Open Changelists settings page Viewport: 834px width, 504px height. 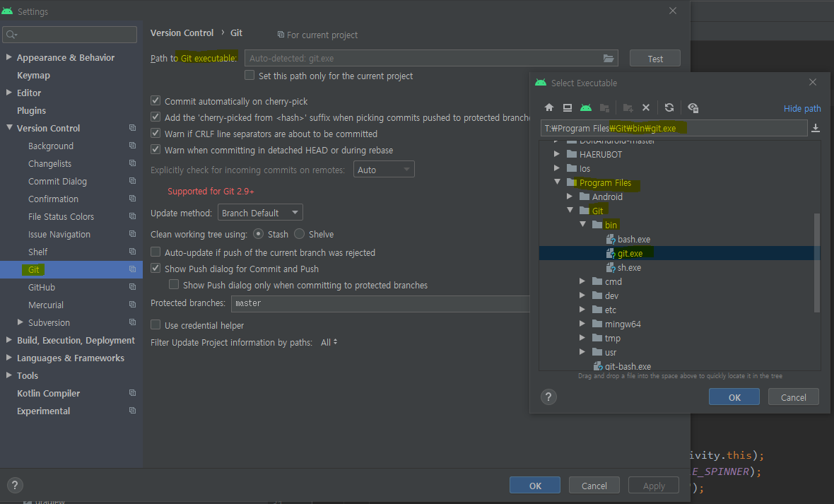point(49,163)
